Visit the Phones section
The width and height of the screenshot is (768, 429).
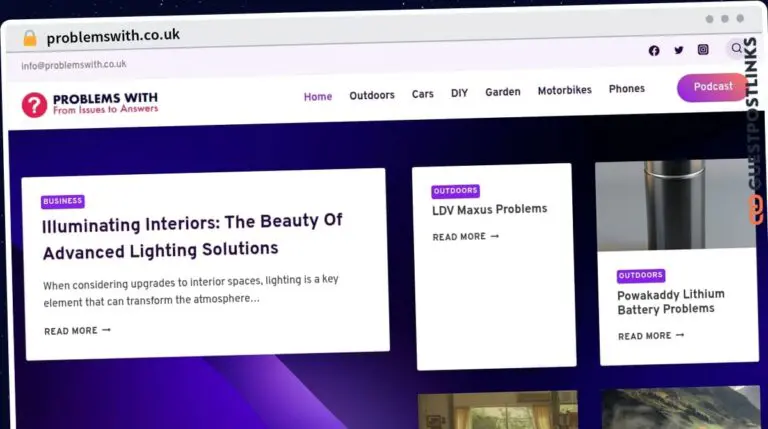627,89
